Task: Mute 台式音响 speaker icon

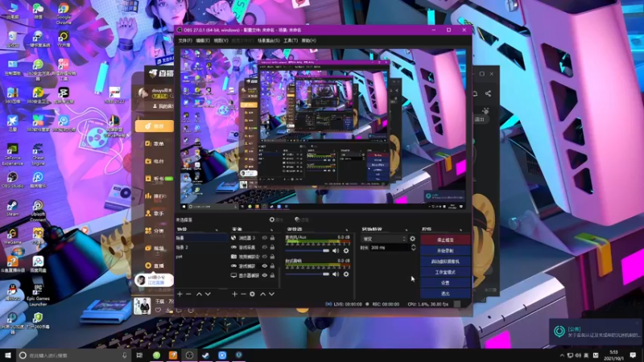Action: tap(336, 274)
